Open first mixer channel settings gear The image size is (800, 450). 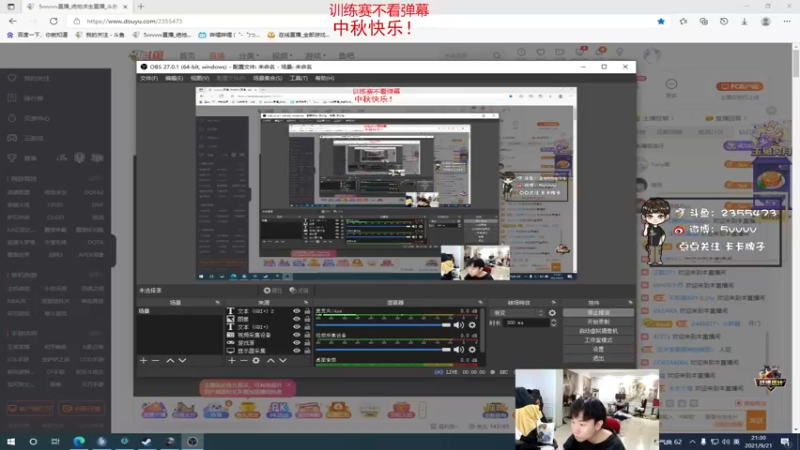pyautogui.click(x=472, y=325)
